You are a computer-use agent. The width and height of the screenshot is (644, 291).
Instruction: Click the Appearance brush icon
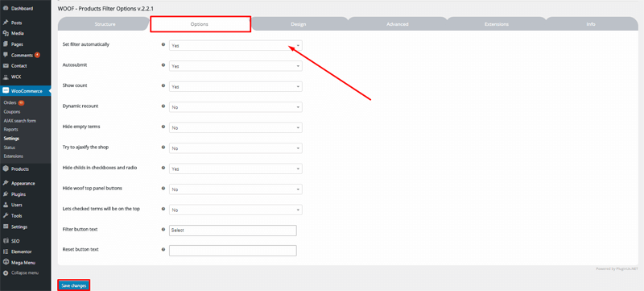point(6,183)
